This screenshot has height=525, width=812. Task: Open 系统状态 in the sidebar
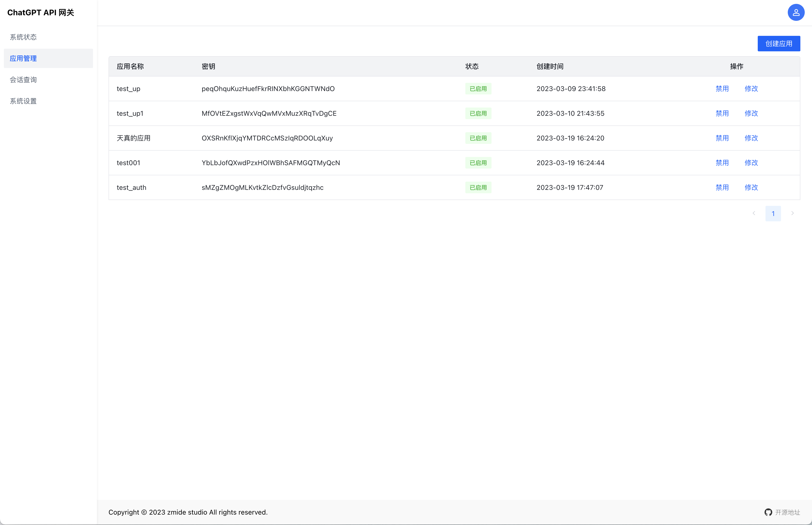(x=23, y=37)
